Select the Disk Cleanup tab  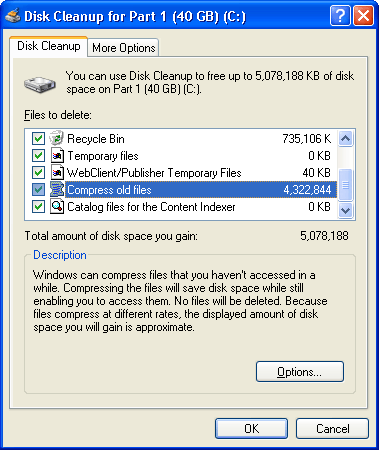tap(49, 46)
